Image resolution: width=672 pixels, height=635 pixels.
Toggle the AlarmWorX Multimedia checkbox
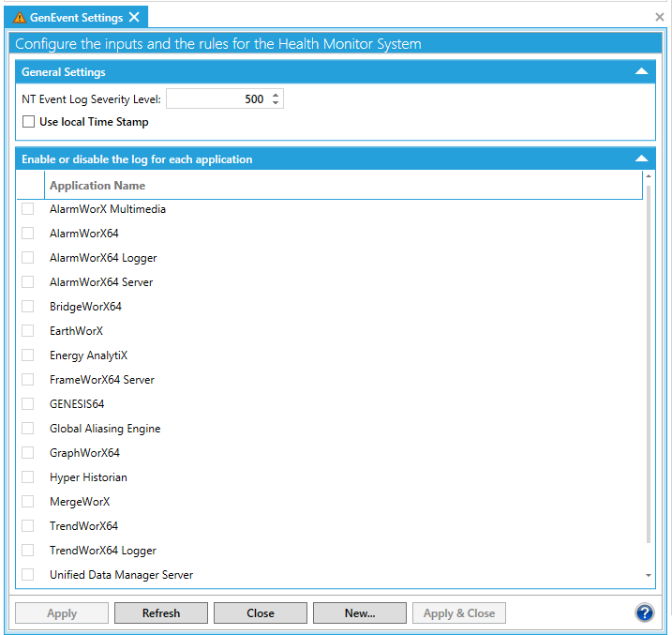28,209
